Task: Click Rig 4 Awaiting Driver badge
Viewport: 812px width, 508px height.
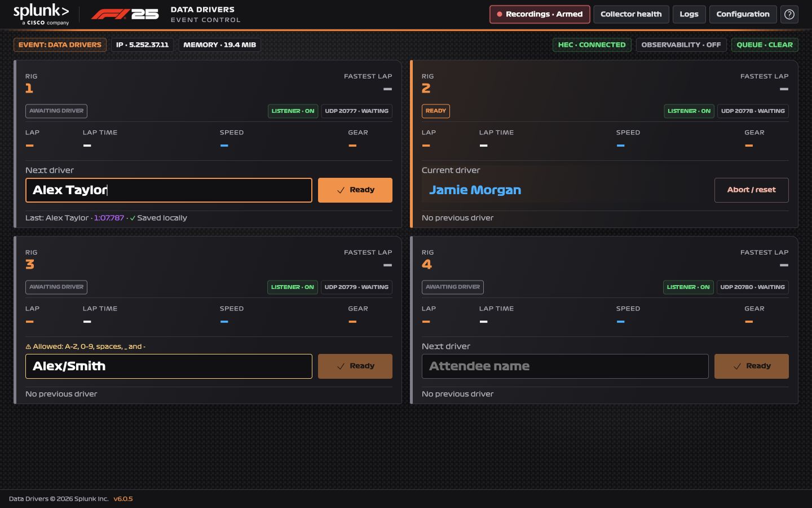Action: pyautogui.click(x=453, y=287)
